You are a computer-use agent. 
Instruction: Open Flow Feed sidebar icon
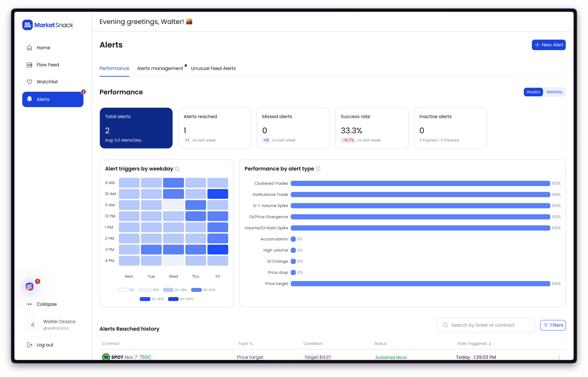click(x=29, y=65)
